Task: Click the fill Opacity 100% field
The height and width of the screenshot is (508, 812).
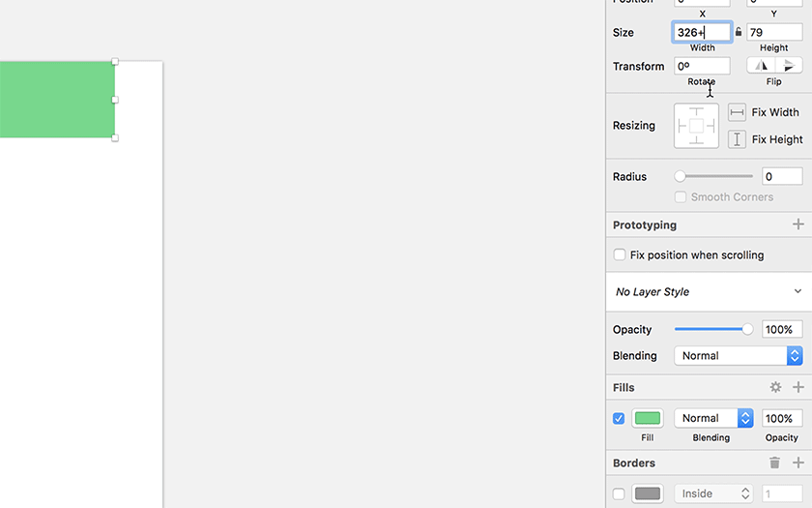Action: coord(782,418)
